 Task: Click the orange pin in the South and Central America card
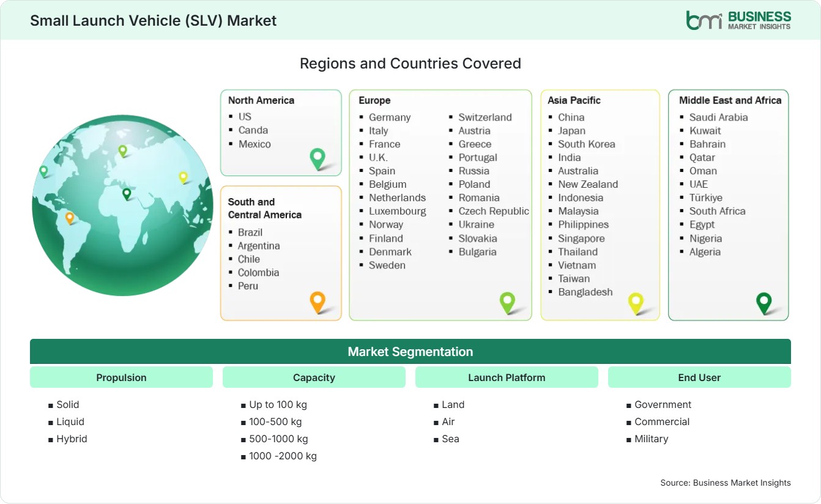(x=318, y=302)
